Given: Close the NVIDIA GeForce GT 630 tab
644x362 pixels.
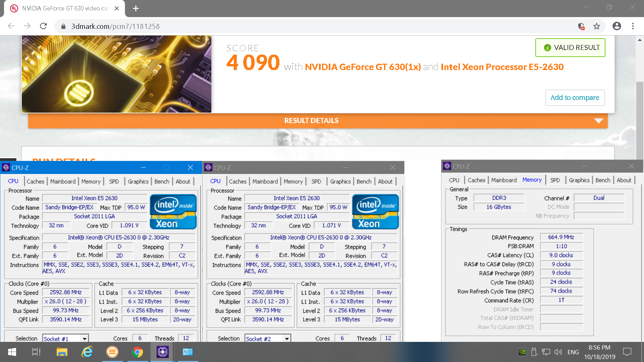Looking at the screenshot, I should (x=117, y=8).
